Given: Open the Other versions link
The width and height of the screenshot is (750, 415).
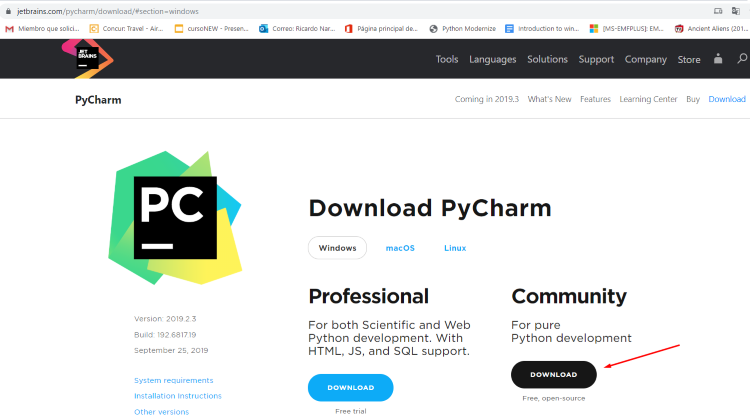Looking at the screenshot, I should coord(161,411).
